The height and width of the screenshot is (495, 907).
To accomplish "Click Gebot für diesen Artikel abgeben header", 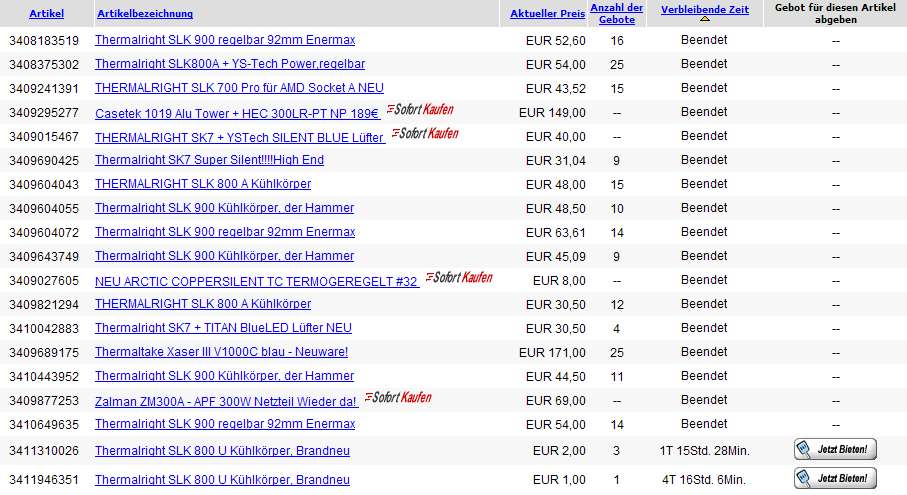I will (x=835, y=13).
